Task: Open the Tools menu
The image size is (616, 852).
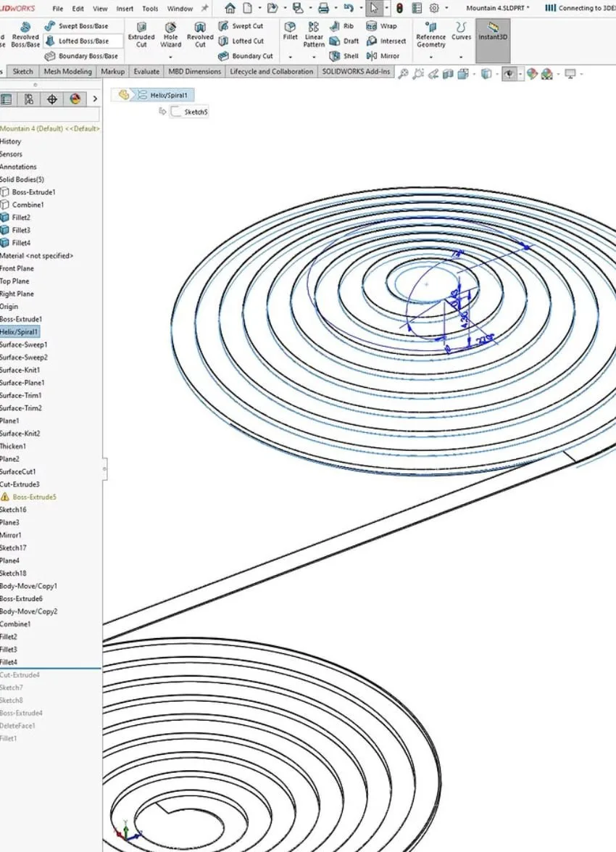Action: [150, 9]
